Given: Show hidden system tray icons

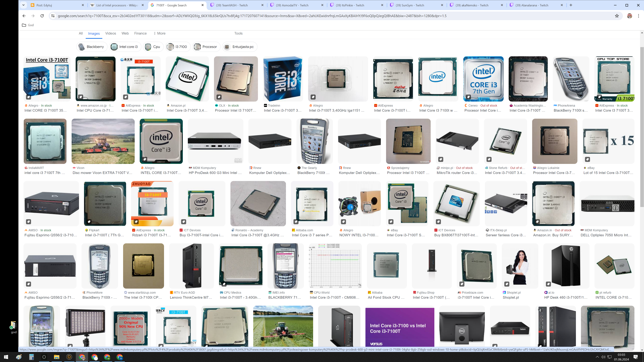Looking at the screenshot, I should click(597, 357).
